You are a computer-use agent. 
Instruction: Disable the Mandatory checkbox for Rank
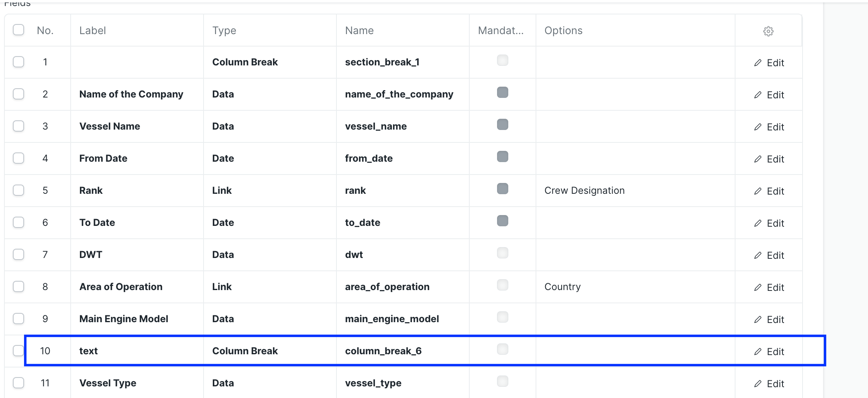pyautogui.click(x=502, y=189)
